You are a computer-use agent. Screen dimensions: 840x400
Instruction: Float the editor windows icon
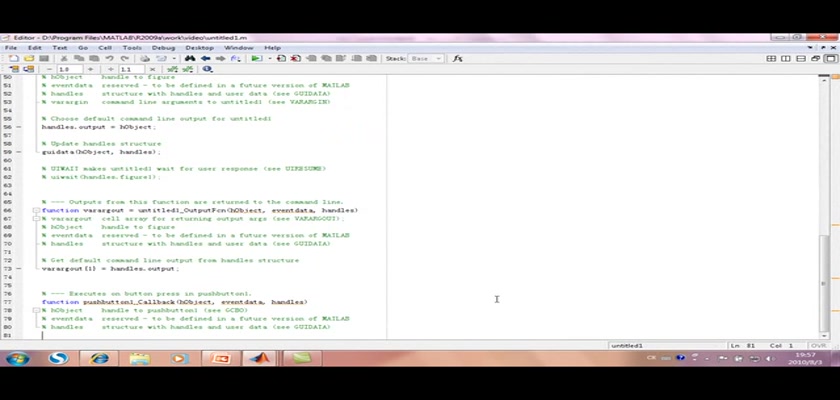815,58
